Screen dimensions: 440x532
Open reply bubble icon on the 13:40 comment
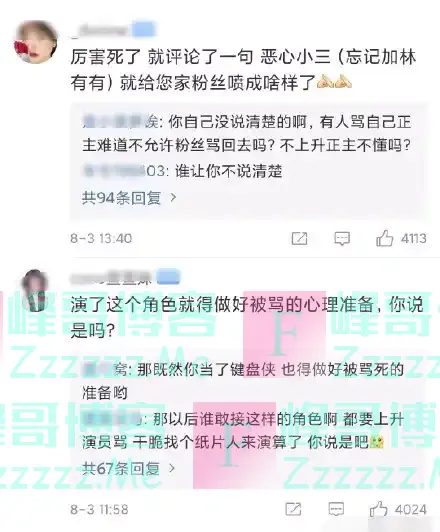pos(342,239)
